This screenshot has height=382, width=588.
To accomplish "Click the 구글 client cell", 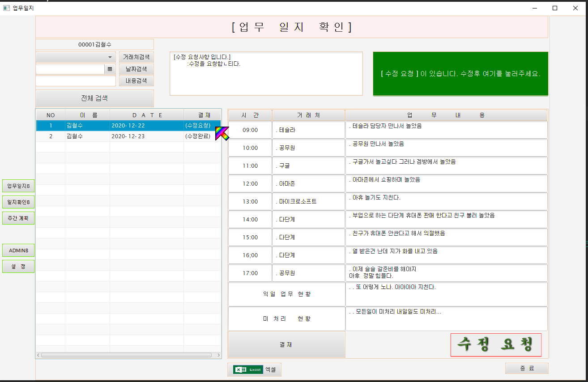I will point(309,166).
